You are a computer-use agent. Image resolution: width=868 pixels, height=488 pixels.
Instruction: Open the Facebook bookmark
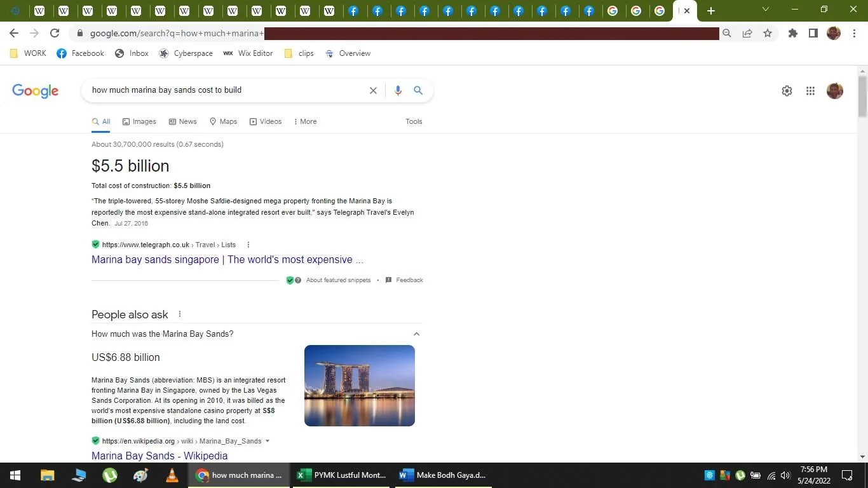80,53
